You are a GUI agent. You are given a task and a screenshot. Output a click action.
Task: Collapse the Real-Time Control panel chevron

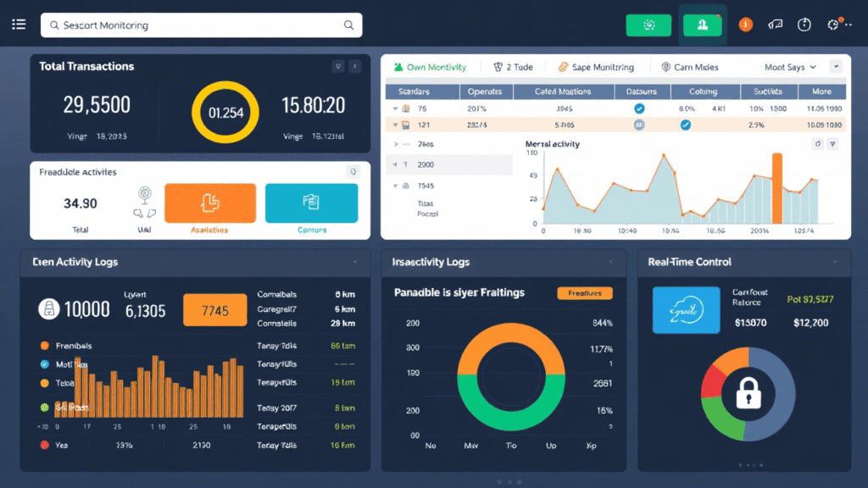pos(835,263)
